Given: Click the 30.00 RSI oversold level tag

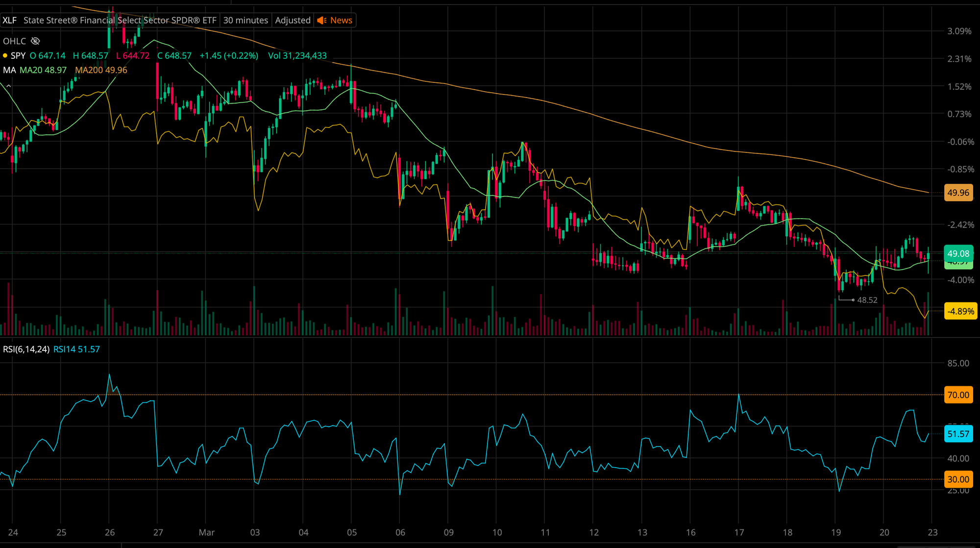Looking at the screenshot, I should pos(958,479).
